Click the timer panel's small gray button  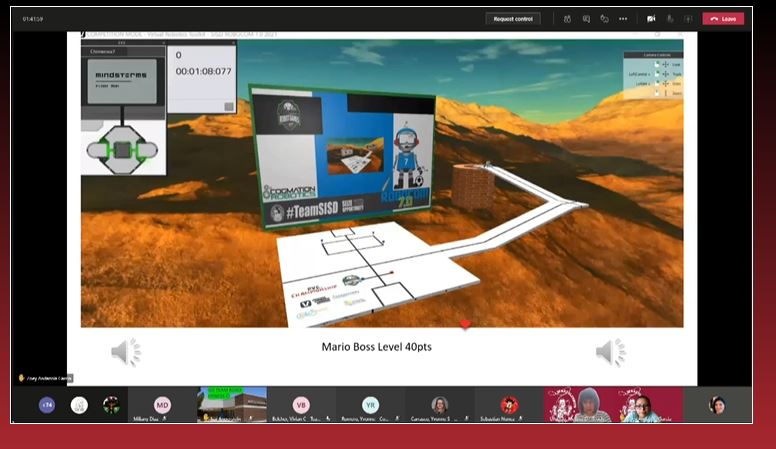pos(229,106)
